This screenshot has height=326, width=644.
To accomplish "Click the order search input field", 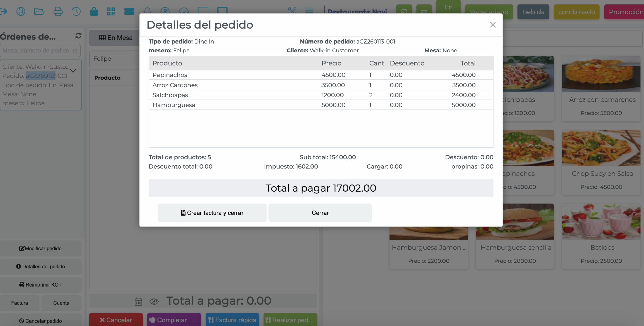I will pyautogui.click(x=40, y=51).
